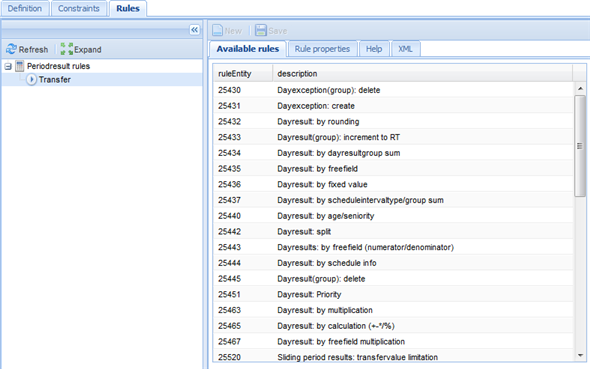Viewport: 590px width, 369px height.
Task: Select the Rules tab
Action: pos(128,8)
